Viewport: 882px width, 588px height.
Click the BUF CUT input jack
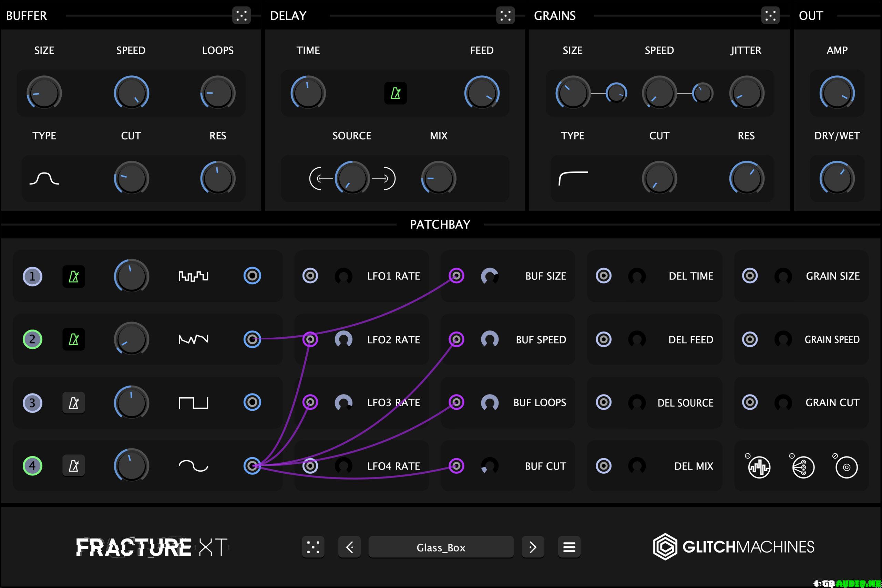pos(457,466)
